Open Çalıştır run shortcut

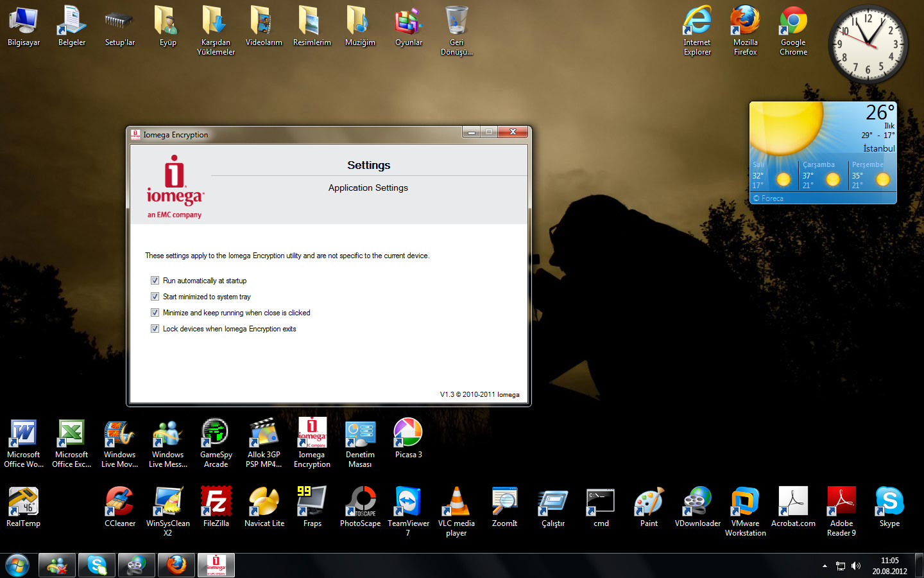click(x=552, y=507)
